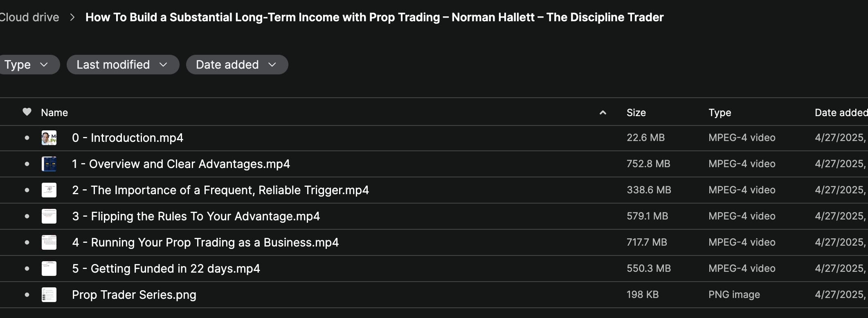Sort files by Type column header
This screenshot has height=318, width=868.
click(720, 112)
